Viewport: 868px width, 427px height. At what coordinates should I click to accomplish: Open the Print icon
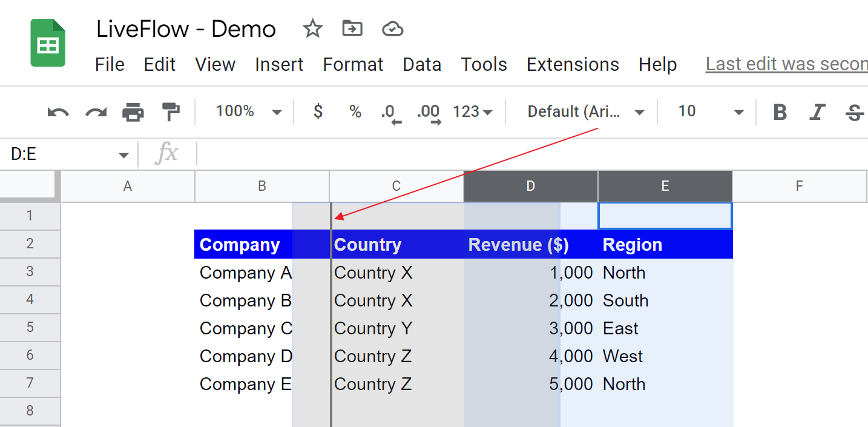coord(133,111)
